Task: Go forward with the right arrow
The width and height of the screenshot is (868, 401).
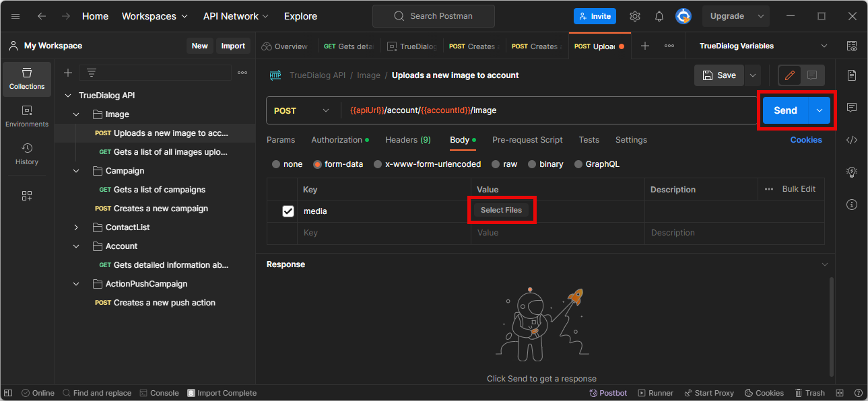Action: [65, 16]
